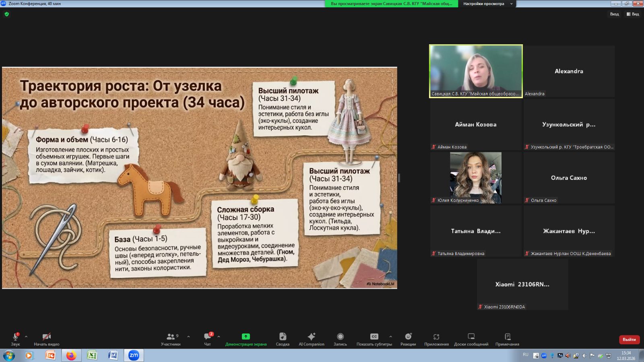Open the Приложения apps panel

(x=436, y=337)
